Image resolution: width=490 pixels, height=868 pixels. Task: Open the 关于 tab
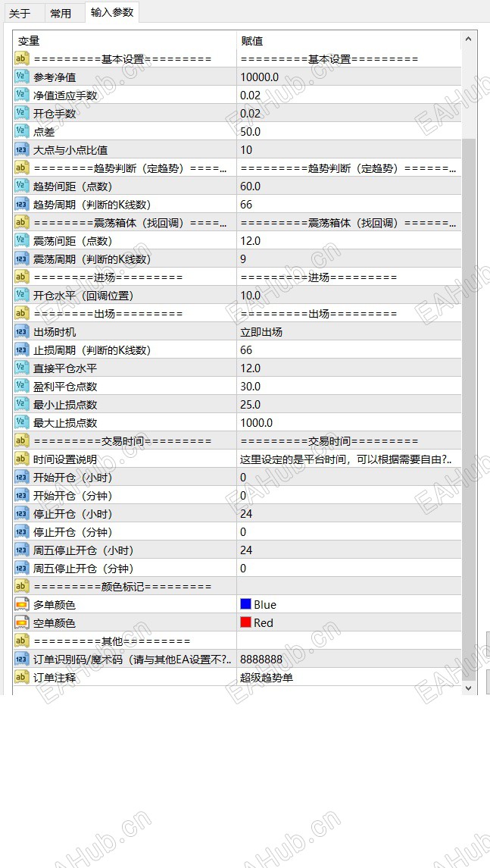point(20,14)
